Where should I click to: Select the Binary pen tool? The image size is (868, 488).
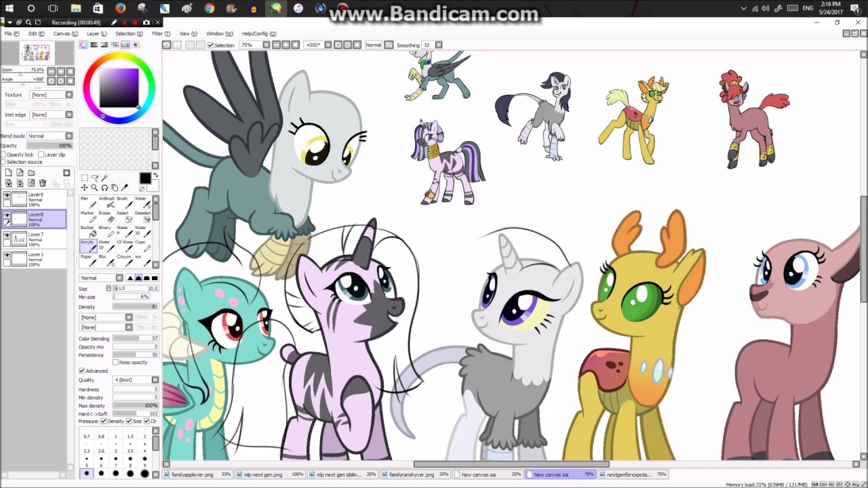click(106, 231)
